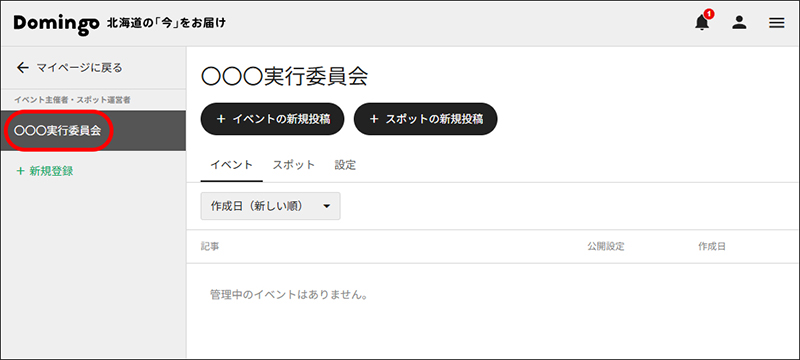
Task: Click the イベントの新規投稿 button
Action: tap(272, 119)
